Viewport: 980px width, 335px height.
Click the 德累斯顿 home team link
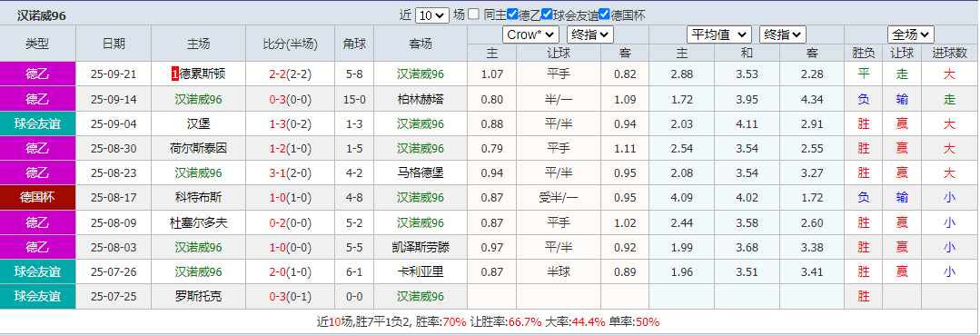203,74
